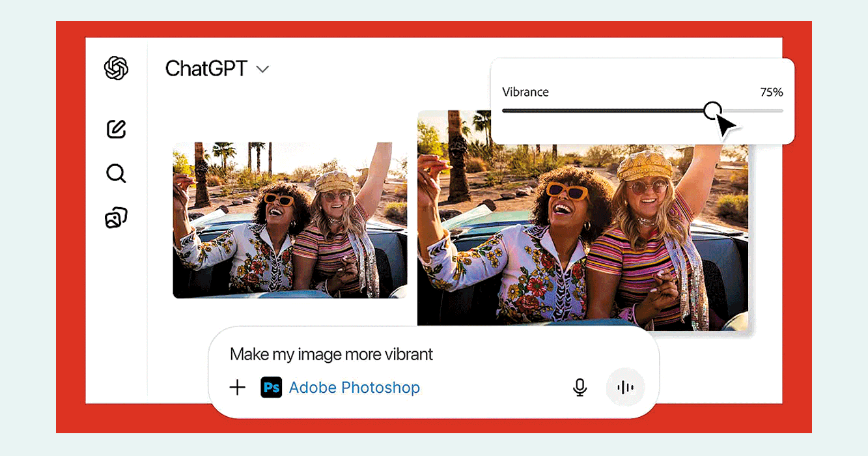Screen dimensions: 868x456
Task: Select the 75% Vibrance value
Action: 771,93
